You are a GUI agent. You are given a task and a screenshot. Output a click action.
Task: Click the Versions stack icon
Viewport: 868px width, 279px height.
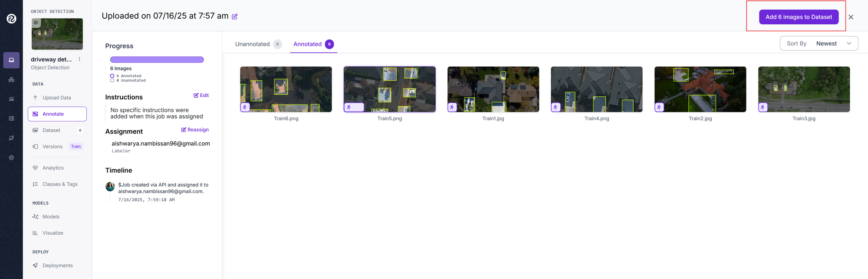click(35, 147)
